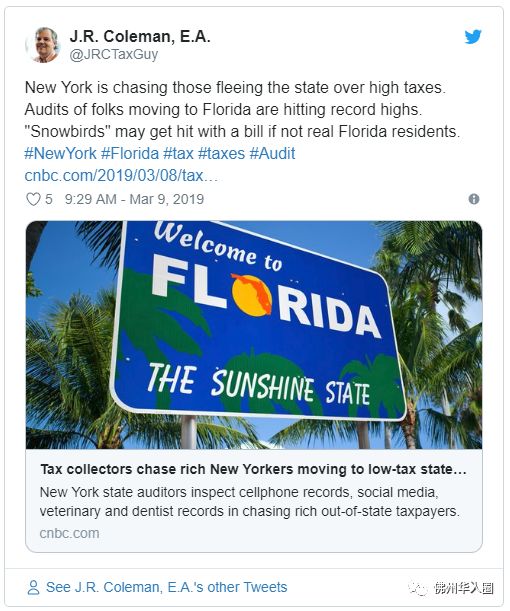
Task: Click the J.R. Coleman, E.A. display name
Action: pos(140,37)
